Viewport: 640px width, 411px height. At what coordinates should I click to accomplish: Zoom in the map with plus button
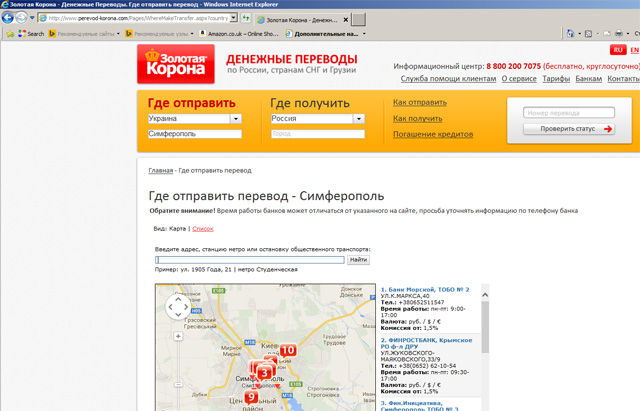pos(178,336)
